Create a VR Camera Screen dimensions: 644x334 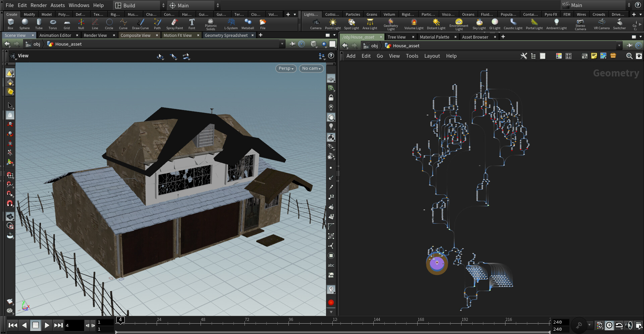601,23
